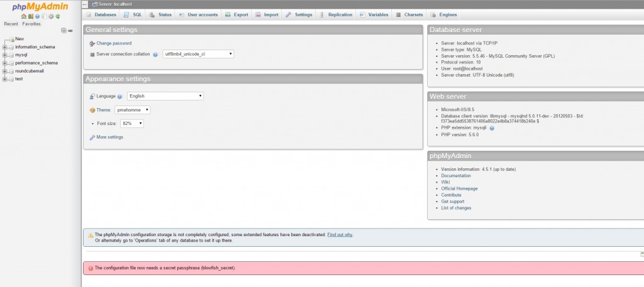This screenshot has height=287, width=644.
Task: Expand the roundcubemail database tree node
Action: (x=5, y=71)
